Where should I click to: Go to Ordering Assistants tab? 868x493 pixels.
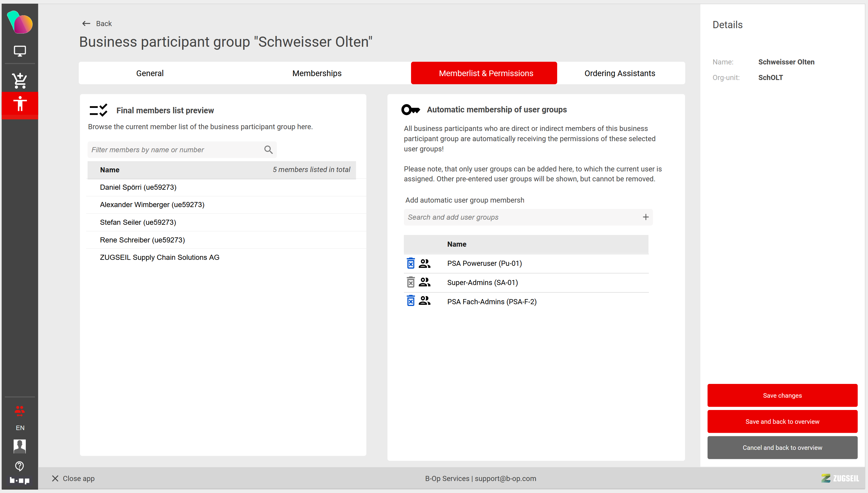[619, 73]
